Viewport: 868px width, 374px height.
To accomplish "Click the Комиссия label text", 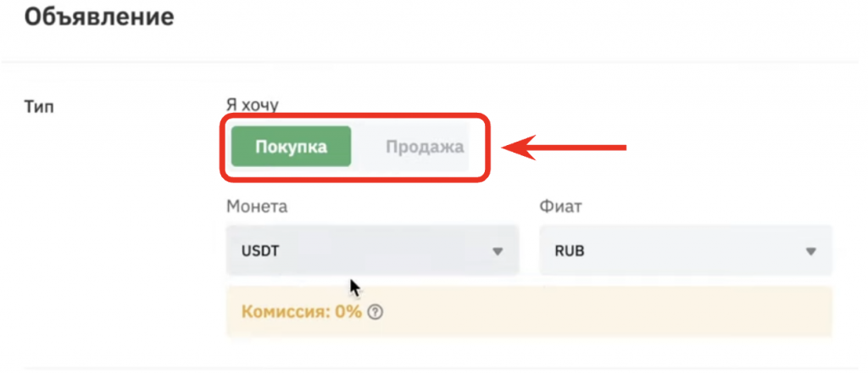I will pos(286,311).
